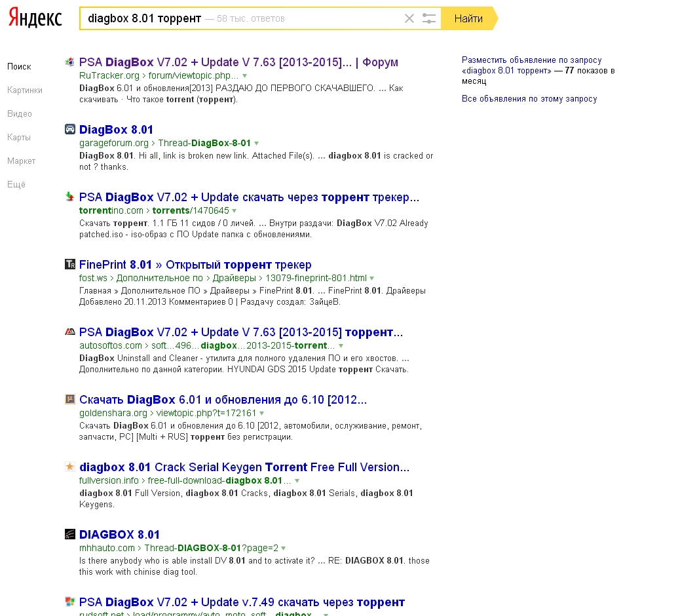Image resolution: width=697 pixels, height=616 pixels.
Task: Click the rudsoft favicon icon
Action: (70, 602)
